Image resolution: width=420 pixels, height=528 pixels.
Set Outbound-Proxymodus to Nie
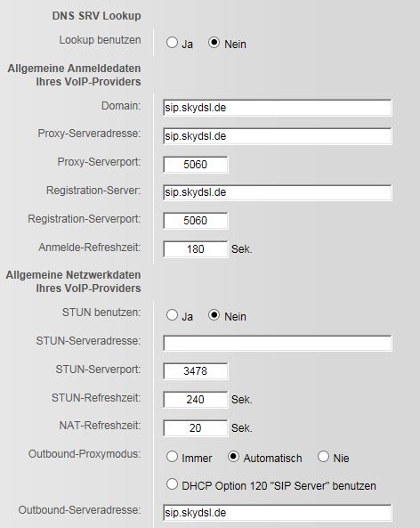click(323, 457)
